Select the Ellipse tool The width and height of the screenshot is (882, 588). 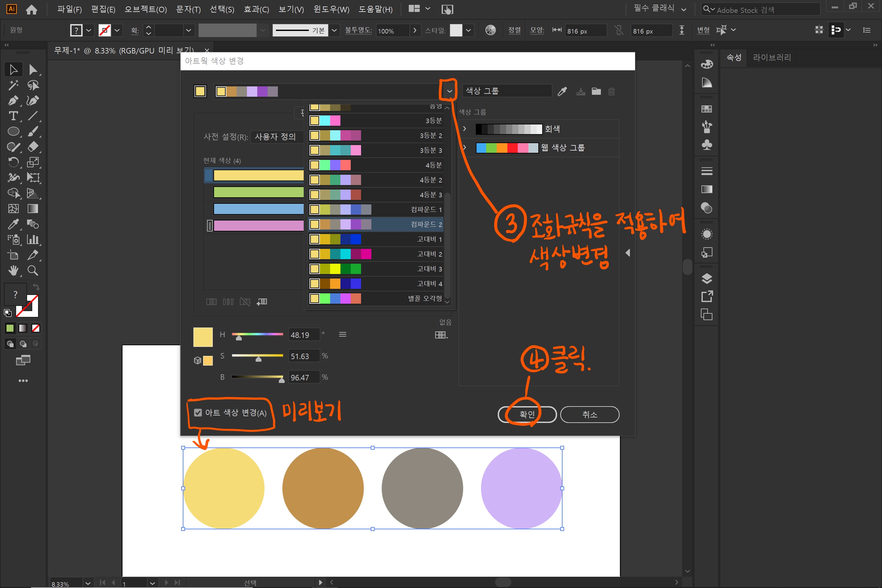coord(13,131)
